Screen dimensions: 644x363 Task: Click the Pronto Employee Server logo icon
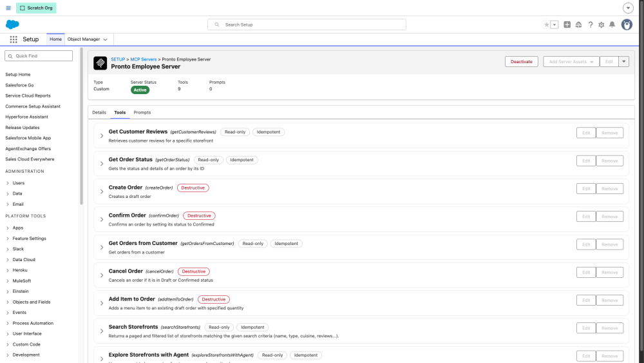click(100, 63)
